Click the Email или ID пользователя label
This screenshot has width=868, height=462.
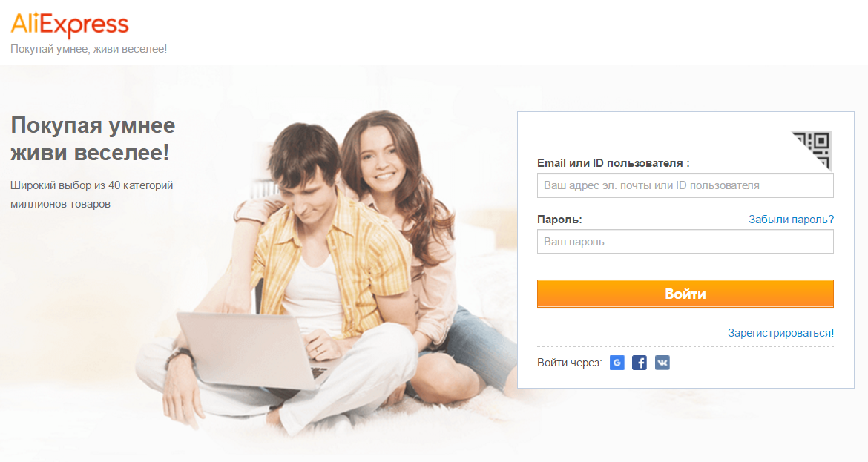click(x=614, y=163)
